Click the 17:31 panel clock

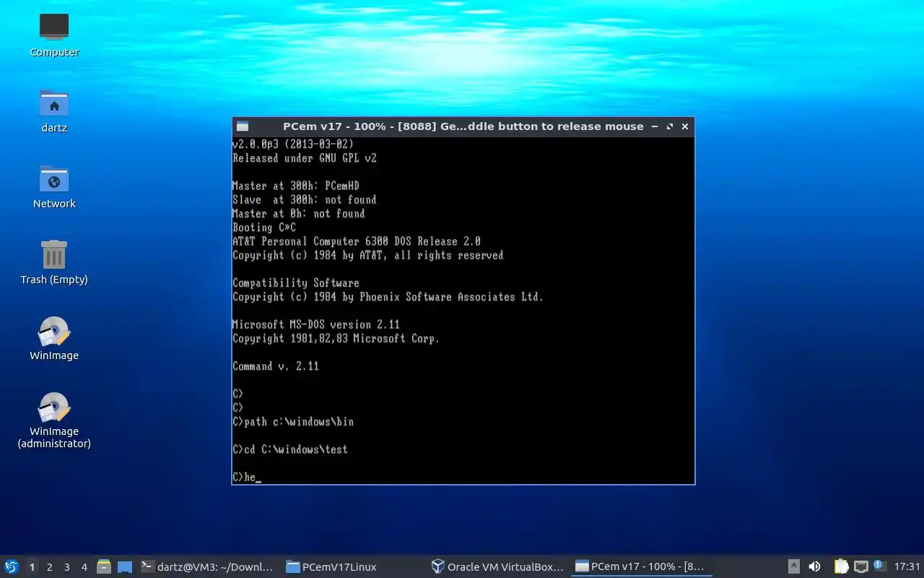907,567
